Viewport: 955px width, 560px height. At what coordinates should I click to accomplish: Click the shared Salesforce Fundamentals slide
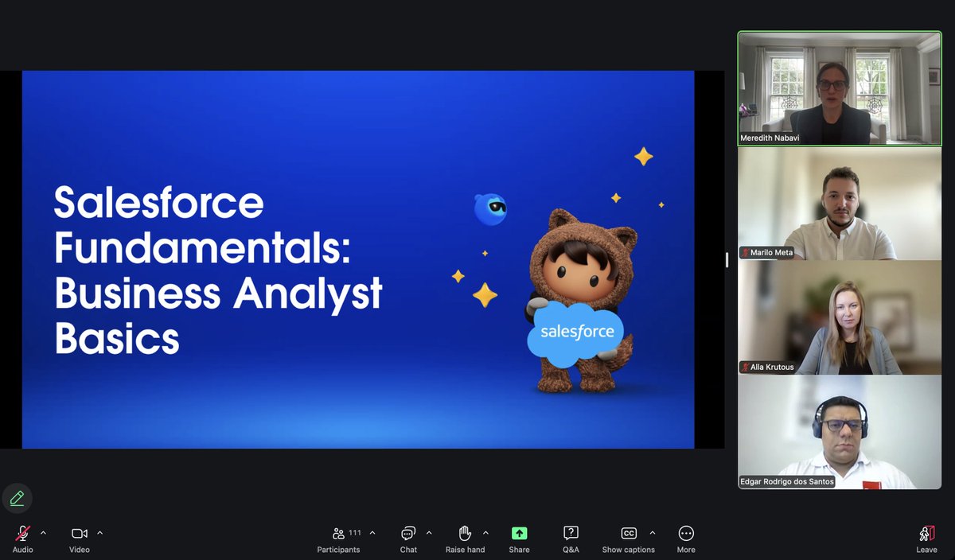[x=358, y=259]
